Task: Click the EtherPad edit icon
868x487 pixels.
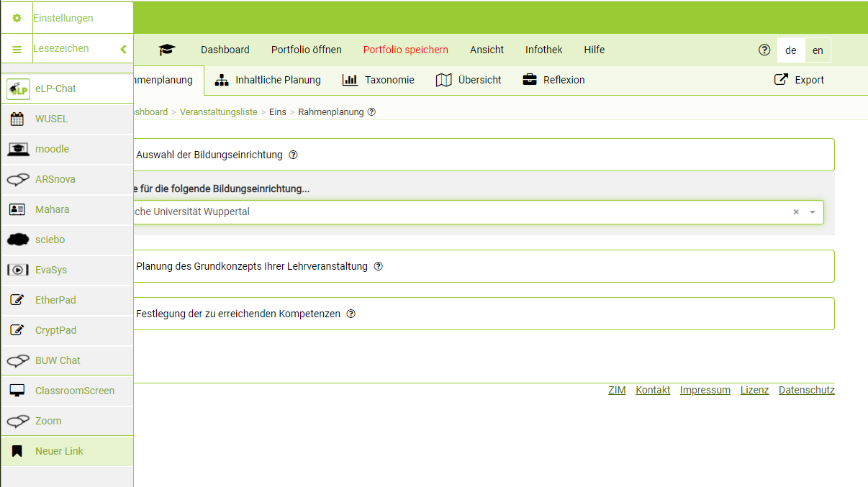Action: (x=18, y=301)
